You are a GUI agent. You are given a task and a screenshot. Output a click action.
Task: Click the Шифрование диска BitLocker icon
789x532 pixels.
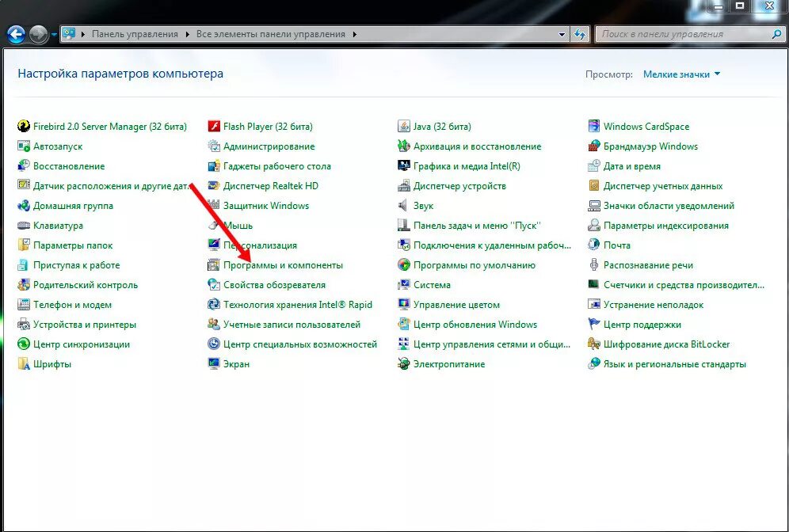coord(594,344)
